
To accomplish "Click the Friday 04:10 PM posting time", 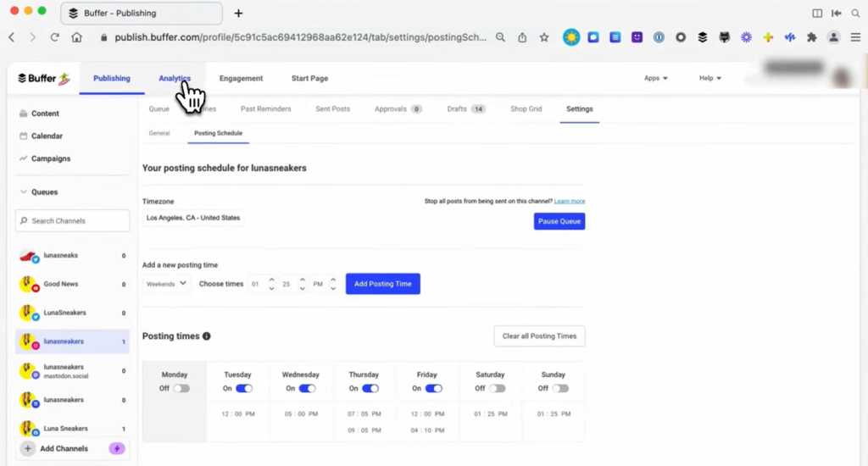I will tap(427, 430).
